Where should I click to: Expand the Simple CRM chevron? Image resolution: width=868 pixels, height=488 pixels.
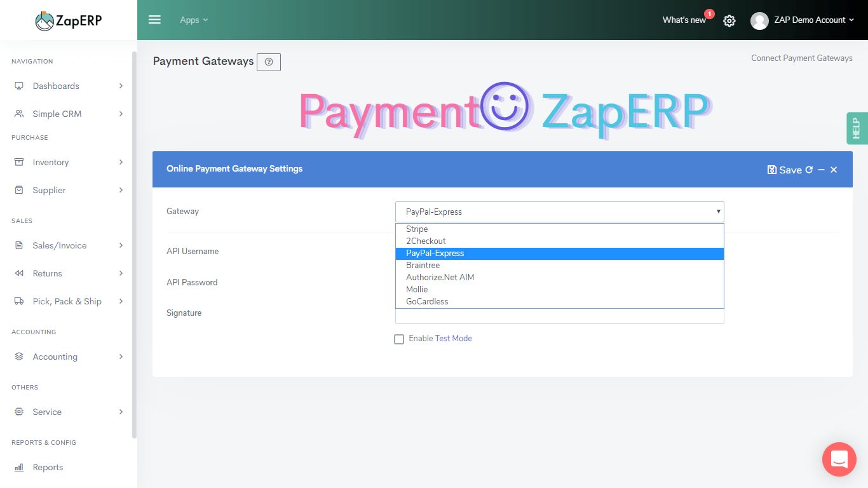[121, 114]
